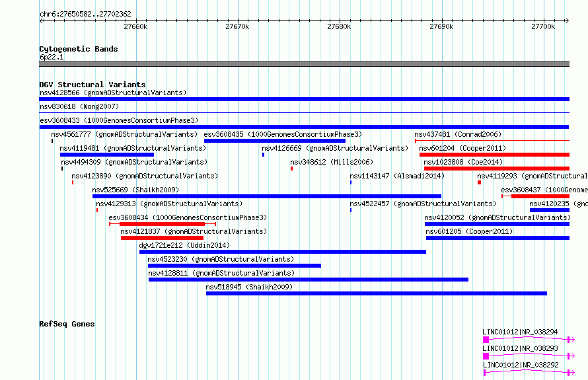Click the nsv518945 (Shaikh2009) label
The width and height of the screenshot is (588, 380).
click(x=249, y=287)
